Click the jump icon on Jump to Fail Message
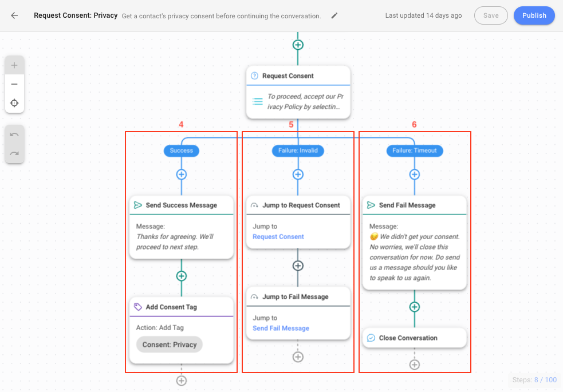Image resolution: width=563 pixels, height=392 pixels. pyautogui.click(x=254, y=296)
